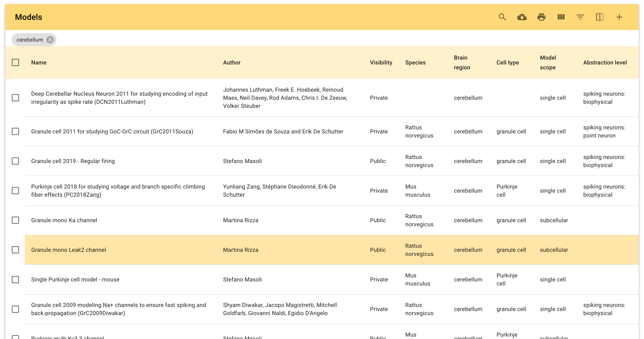Viewport: 644px width, 339px height.
Task: Tick the select-all checkbox in header
Action: coord(15,62)
